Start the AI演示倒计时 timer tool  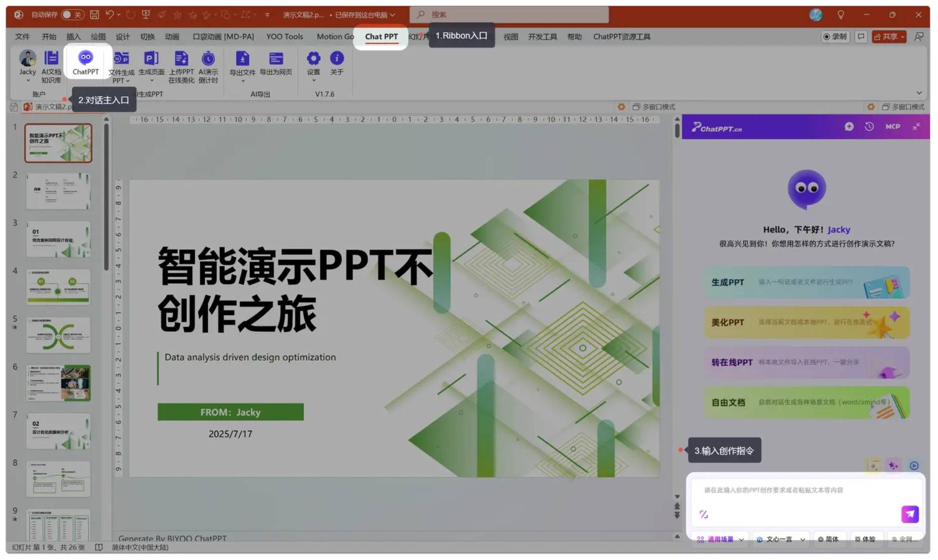(208, 66)
